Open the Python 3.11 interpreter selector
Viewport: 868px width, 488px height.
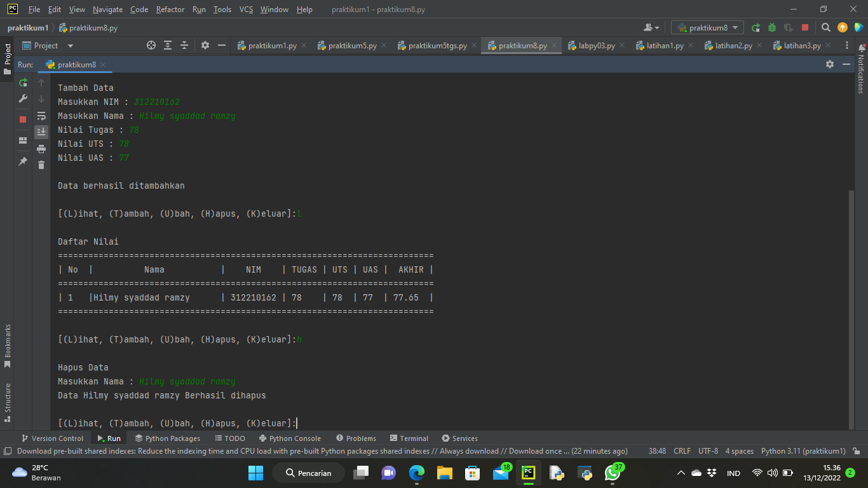coord(803,451)
